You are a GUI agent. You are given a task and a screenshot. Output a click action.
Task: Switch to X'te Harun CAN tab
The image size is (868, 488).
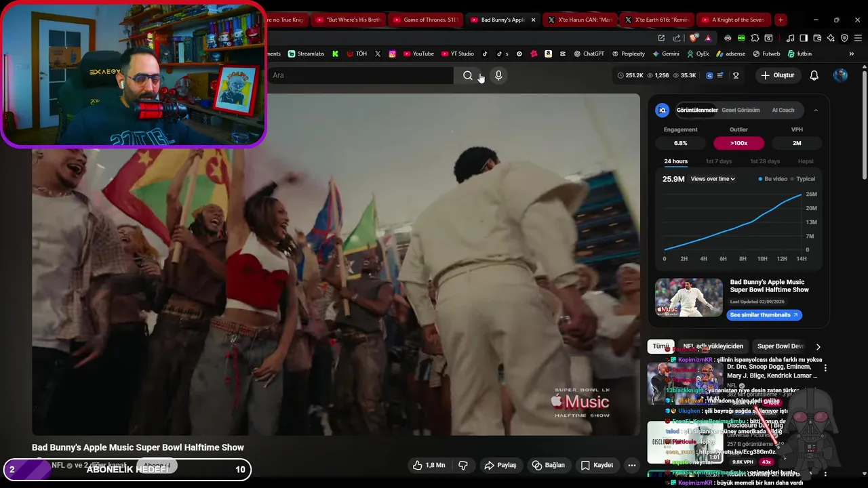point(580,20)
